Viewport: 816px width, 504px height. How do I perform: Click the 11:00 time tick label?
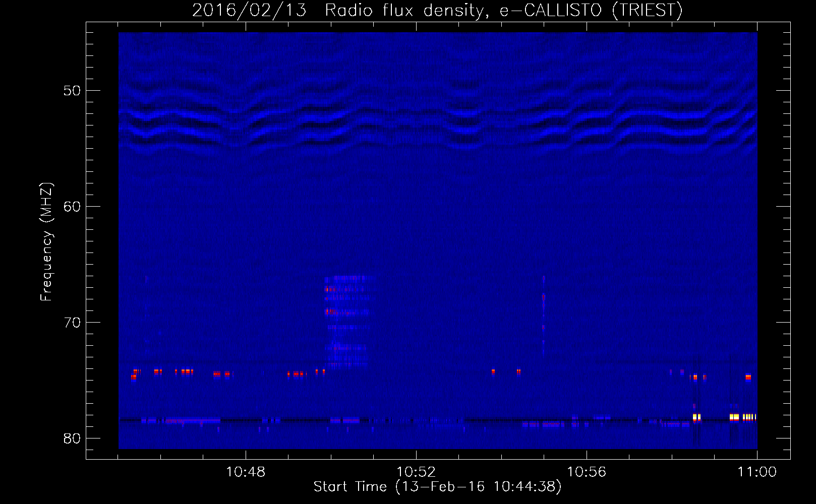point(757,472)
